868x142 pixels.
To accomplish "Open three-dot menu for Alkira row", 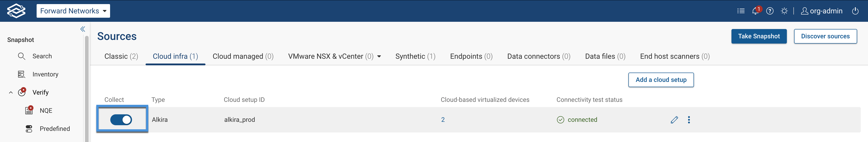I will [x=689, y=120].
